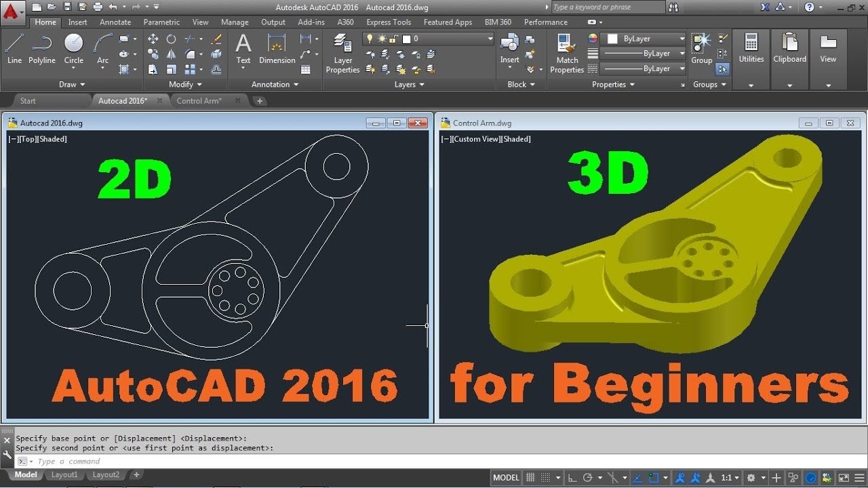Screen dimensions: 868x488
Task: Expand the Modify panel
Action: click(x=186, y=85)
